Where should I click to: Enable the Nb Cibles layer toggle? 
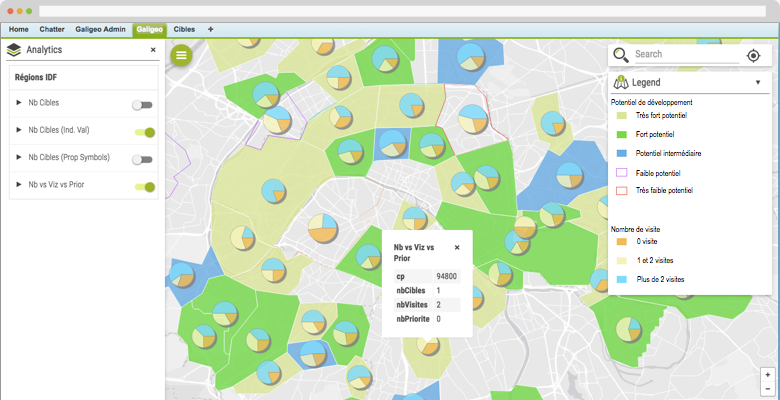coord(143,104)
